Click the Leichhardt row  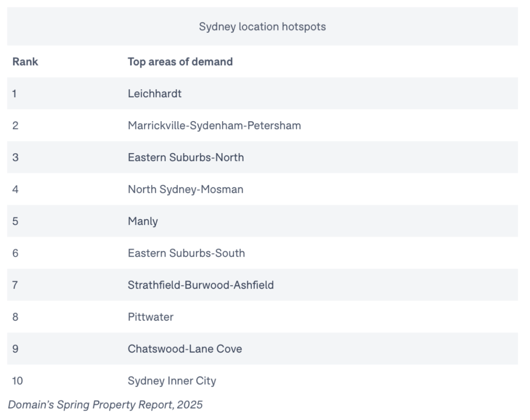pyautogui.click(x=262, y=94)
